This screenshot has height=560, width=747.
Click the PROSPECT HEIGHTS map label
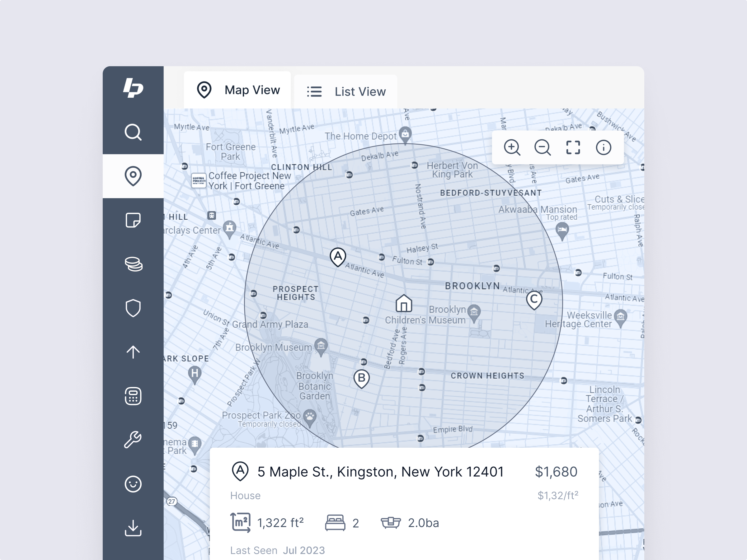[295, 293]
